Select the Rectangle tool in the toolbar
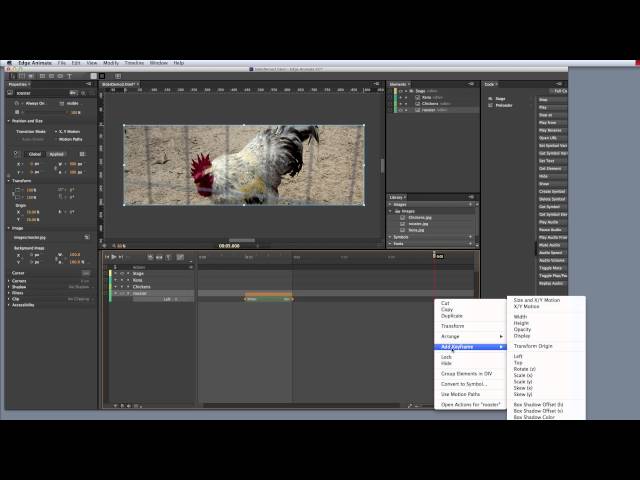The height and width of the screenshot is (480, 640). (x=42, y=76)
